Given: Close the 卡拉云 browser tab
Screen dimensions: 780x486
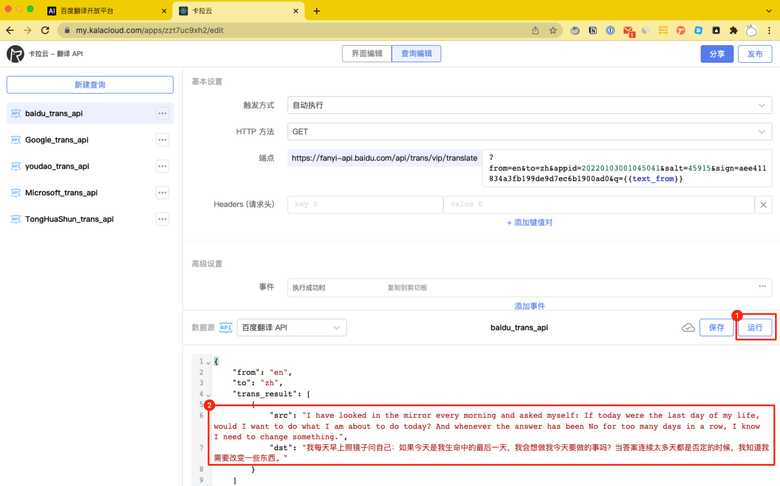Looking at the screenshot, I should click(x=296, y=11).
